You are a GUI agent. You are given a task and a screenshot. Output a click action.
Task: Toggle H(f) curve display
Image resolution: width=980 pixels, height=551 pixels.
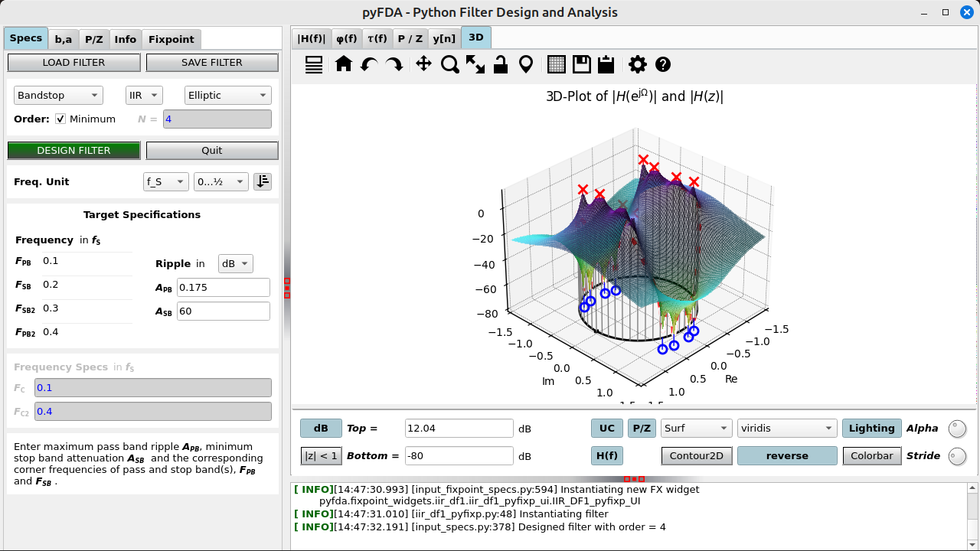tap(606, 456)
